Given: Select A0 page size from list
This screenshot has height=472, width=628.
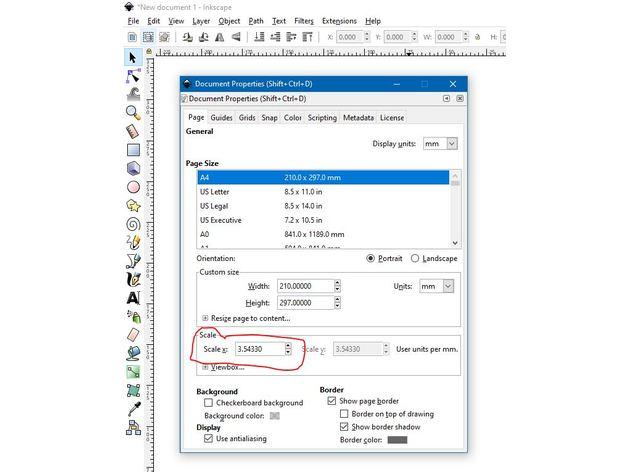Looking at the screenshot, I should (205, 234).
